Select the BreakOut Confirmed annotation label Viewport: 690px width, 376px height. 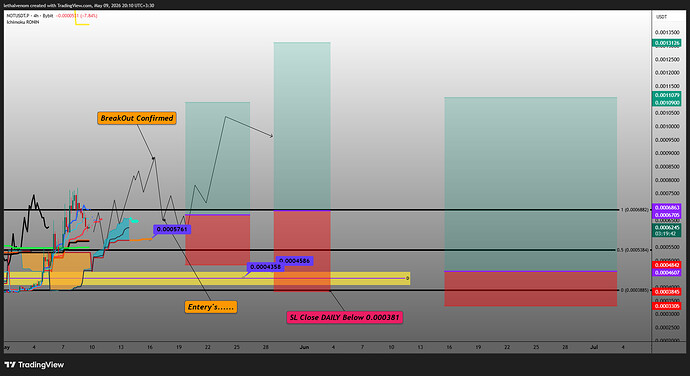click(137, 118)
